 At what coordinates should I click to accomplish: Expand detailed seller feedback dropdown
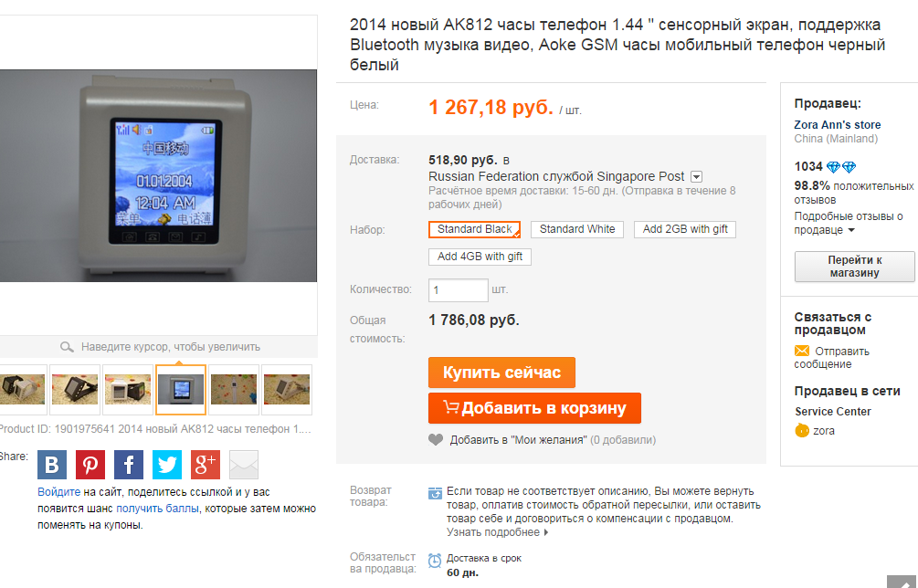(x=851, y=230)
